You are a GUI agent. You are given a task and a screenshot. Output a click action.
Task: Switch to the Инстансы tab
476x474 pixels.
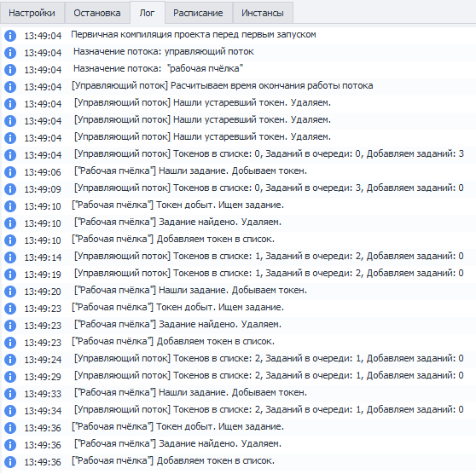pyautogui.click(x=263, y=13)
